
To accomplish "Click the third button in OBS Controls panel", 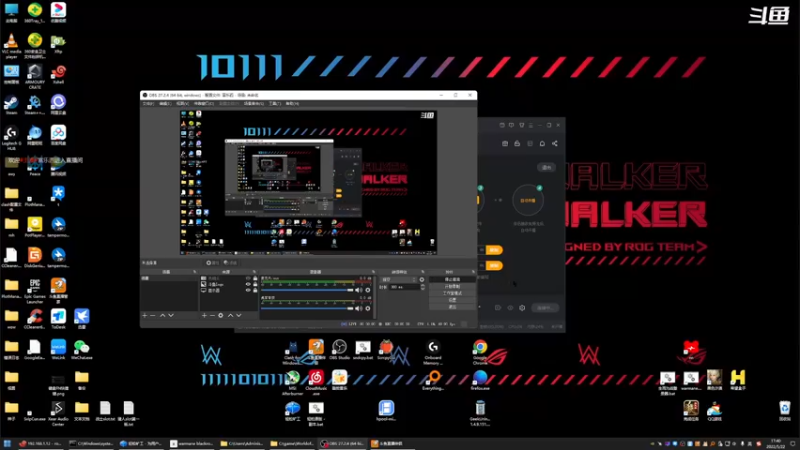I will (x=452, y=293).
